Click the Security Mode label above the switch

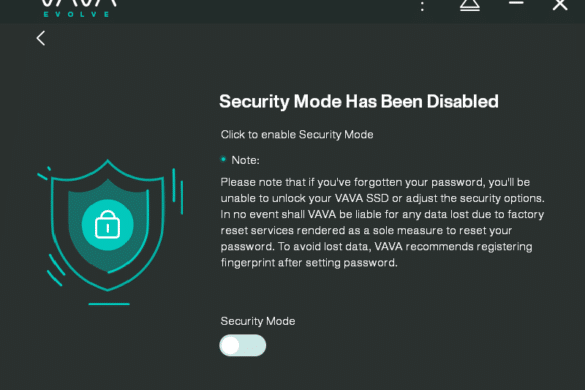[x=258, y=321]
